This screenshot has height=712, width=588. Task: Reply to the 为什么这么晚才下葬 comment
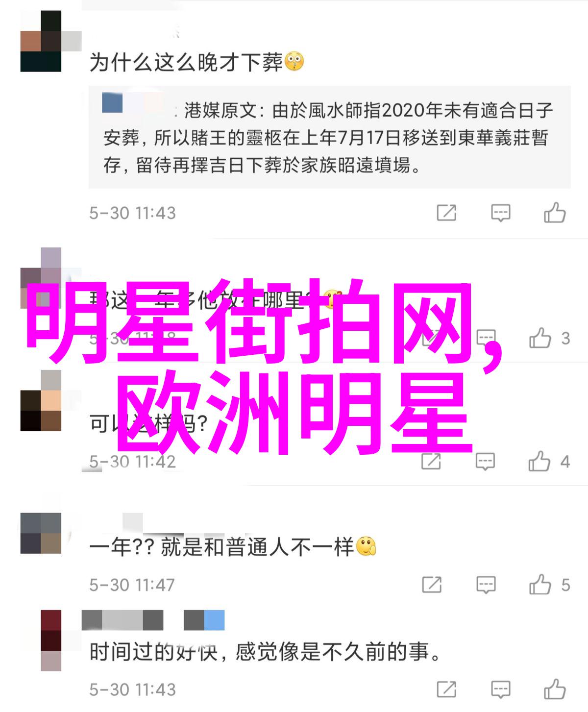pos(500,213)
